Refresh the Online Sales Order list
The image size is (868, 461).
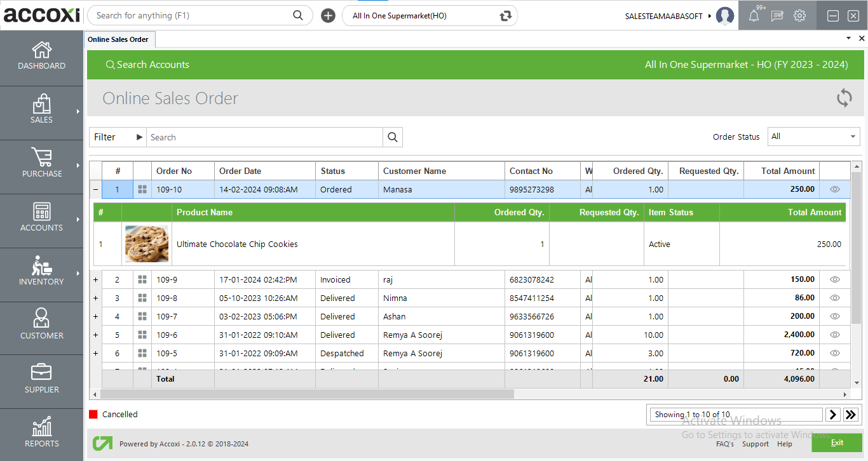tap(844, 98)
